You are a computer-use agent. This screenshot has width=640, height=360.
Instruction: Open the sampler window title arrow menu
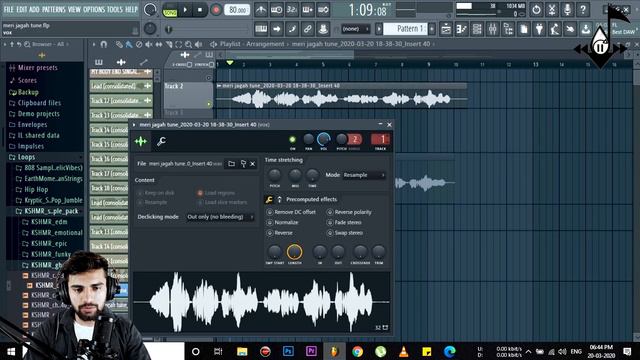pyautogui.click(x=134, y=125)
